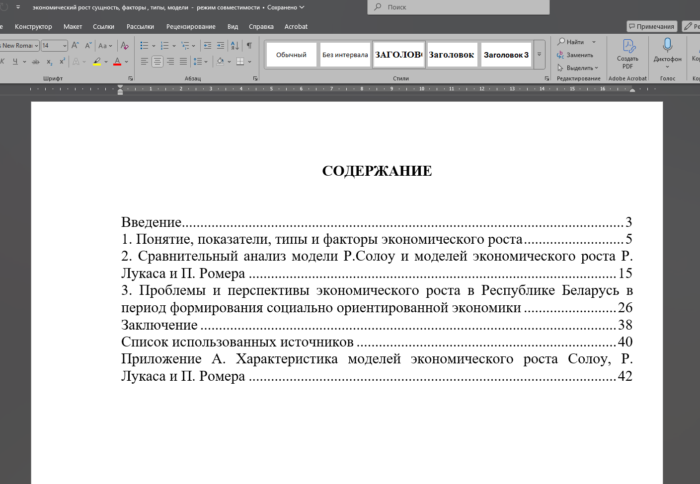This screenshot has height=484, width=700.
Task: Switch to the Рассылки tab
Action: coord(140,27)
